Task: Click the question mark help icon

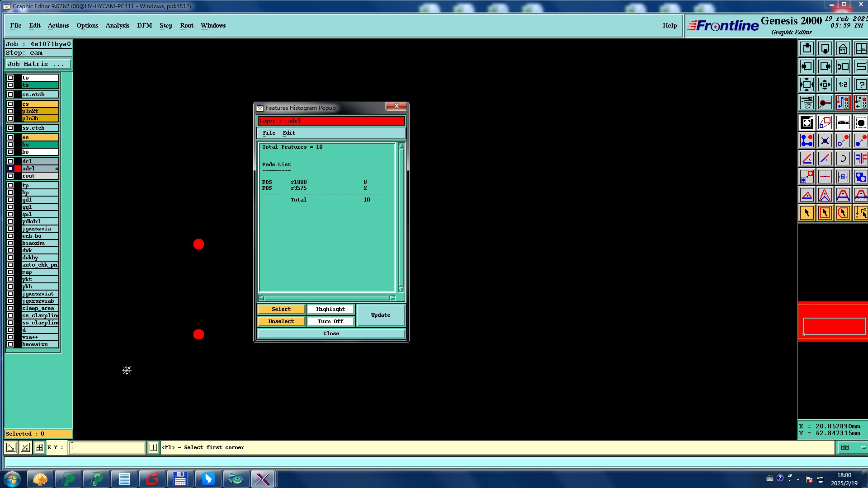Action: point(860,84)
